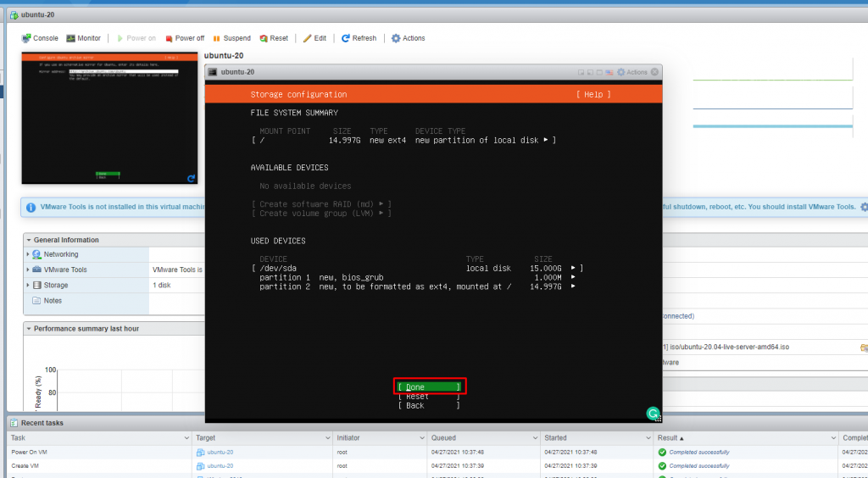Click the Edit pencil button
Image resolution: width=868 pixels, height=478 pixels.
tap(314, 38)
